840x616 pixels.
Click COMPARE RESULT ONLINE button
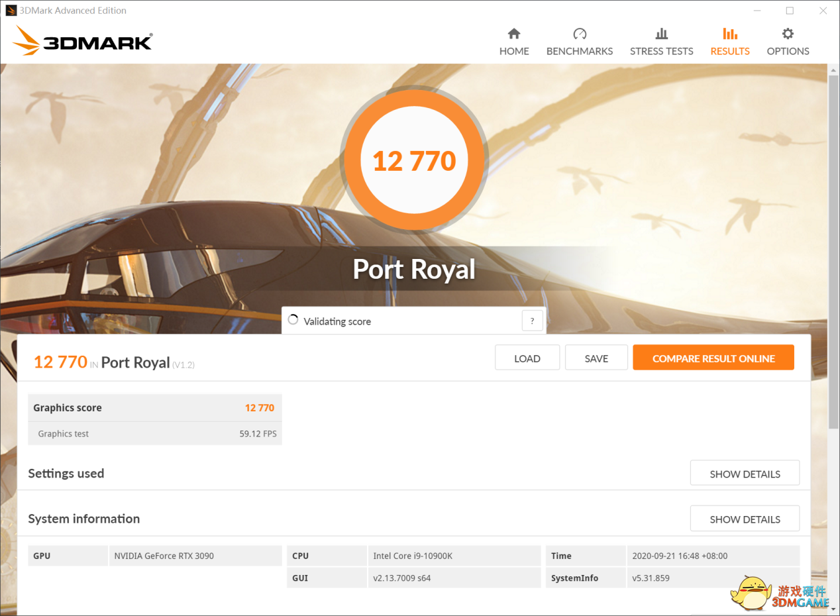point(713,358)
